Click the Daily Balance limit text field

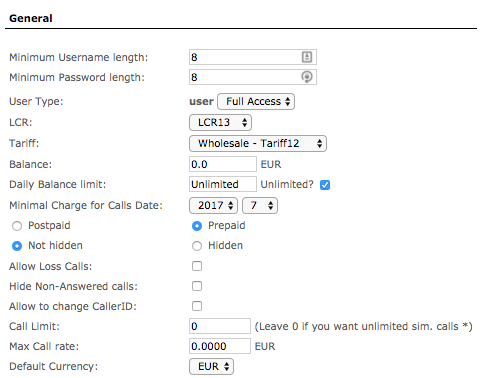pyautogui.click(x=223, y=184)
